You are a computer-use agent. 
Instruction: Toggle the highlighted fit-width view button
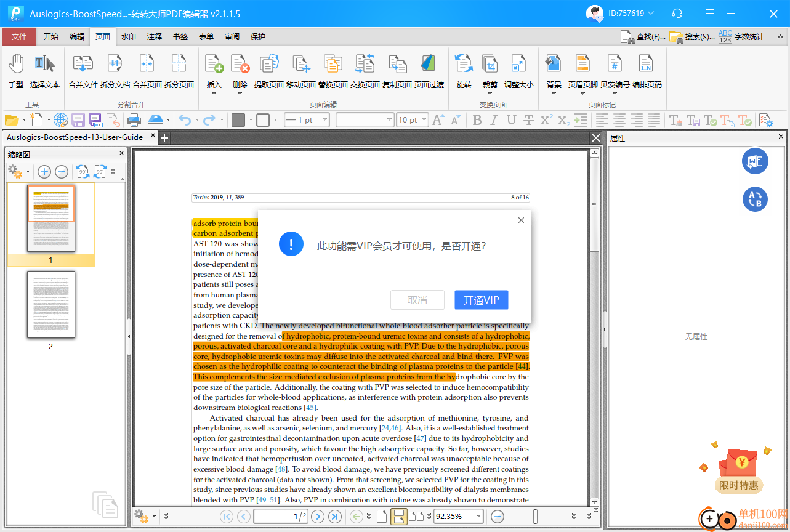(398, 516)
